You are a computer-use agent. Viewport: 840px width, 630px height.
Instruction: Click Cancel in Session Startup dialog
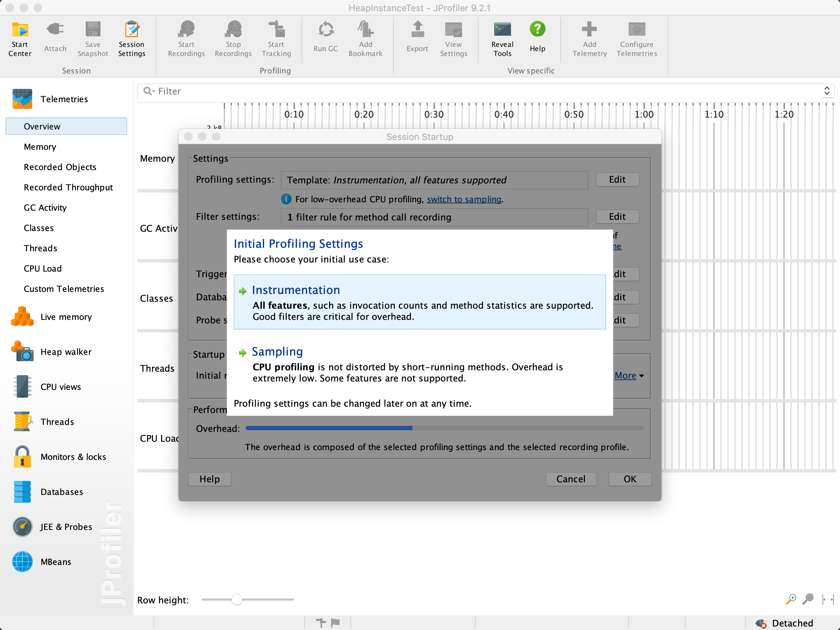(571, 479)
